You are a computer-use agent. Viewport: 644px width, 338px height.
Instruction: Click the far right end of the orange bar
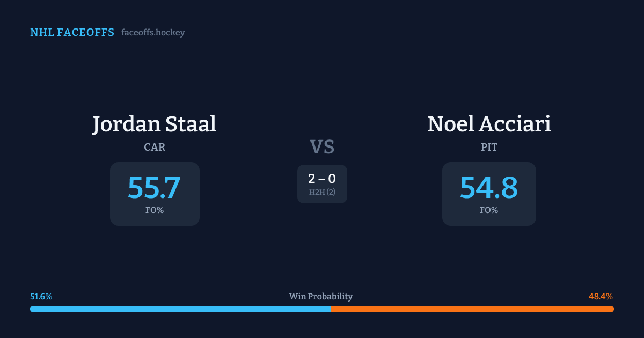[611, 309]
